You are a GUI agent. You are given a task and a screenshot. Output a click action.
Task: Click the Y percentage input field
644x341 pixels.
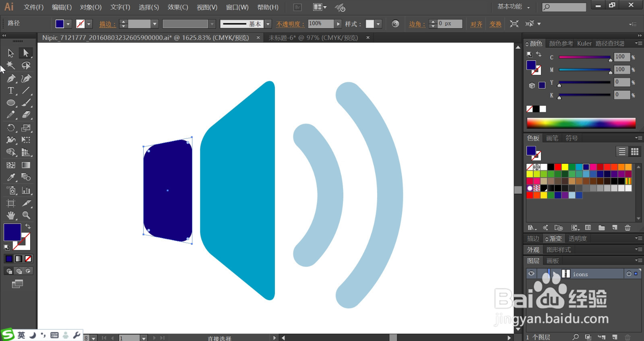tap(621, 82)
